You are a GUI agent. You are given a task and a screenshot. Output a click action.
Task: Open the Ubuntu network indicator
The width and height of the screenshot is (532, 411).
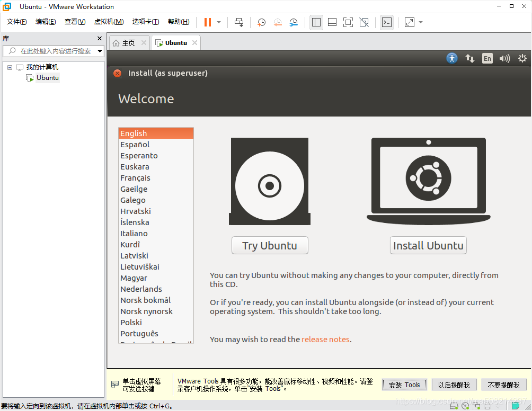tap(470, 58)
